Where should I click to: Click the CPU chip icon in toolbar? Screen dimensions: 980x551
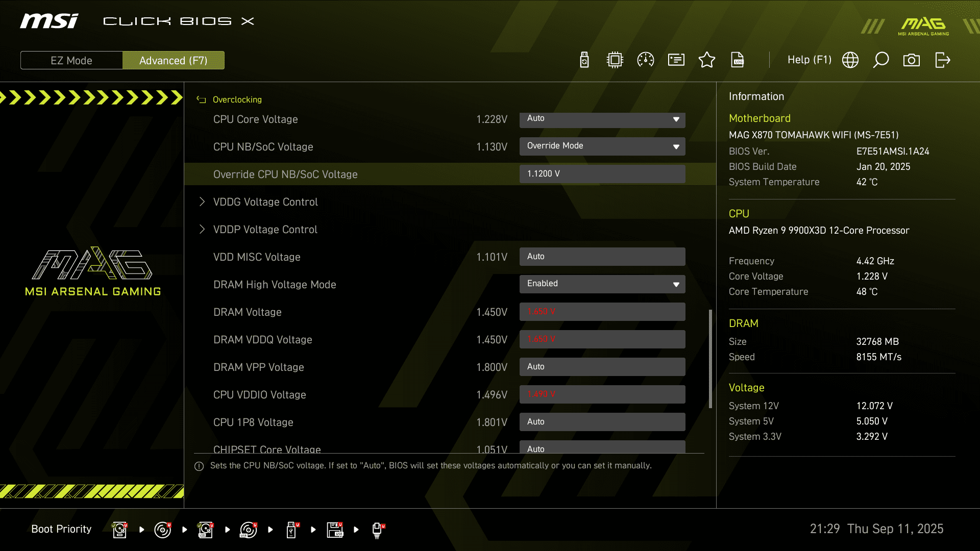tap(615, 60)
